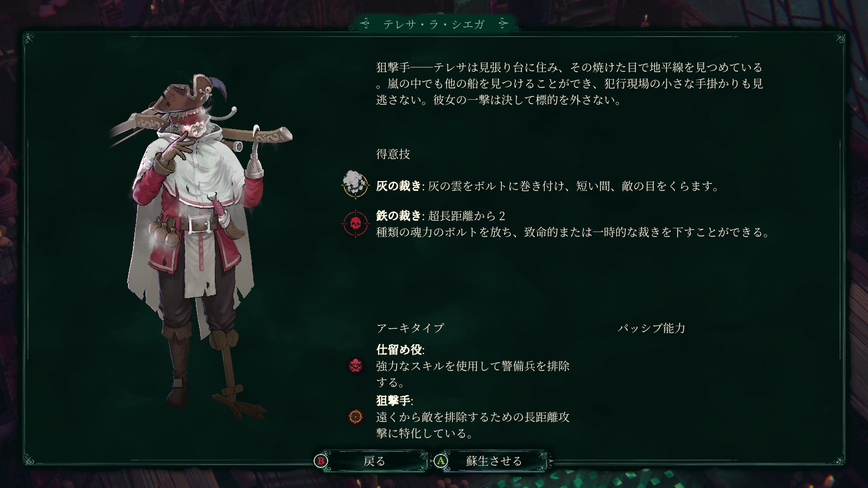Click the character description paragraph
Screen dimensions: 868x488
(x=570, y=84)
